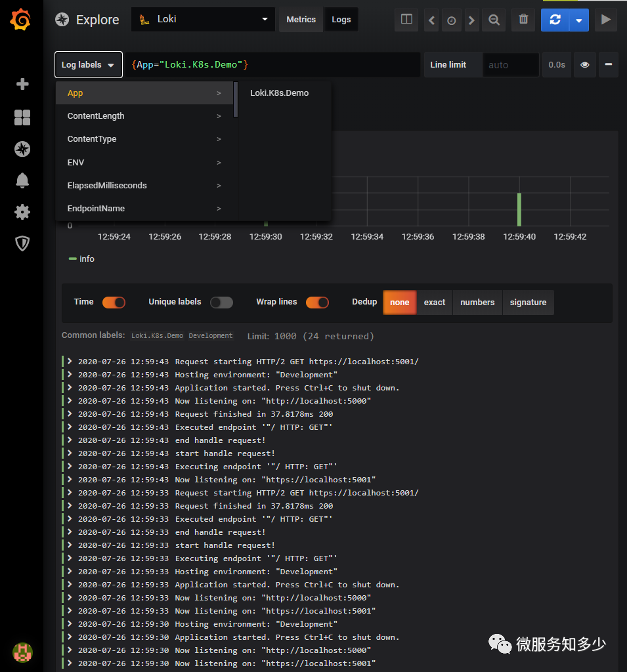The height and width of the screenshot is (672, 627).
Task: Open the Explore compass icon in sidebar
Action: click(22, 149)
